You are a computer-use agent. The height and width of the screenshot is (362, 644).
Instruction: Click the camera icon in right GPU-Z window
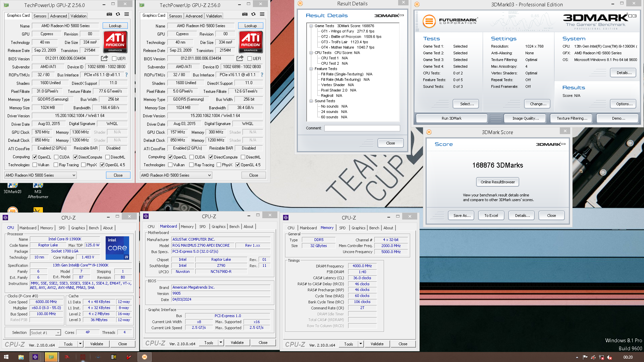coord(245,14)
